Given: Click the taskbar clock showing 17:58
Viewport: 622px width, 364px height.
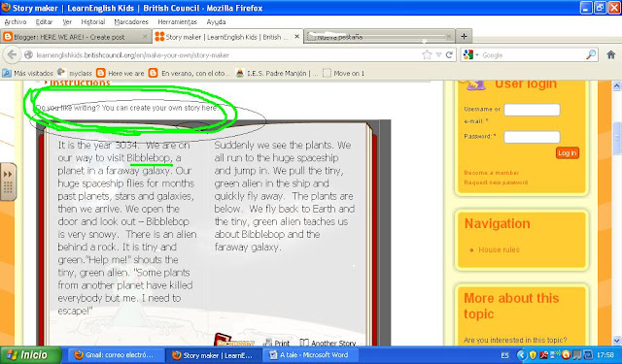Looking at the screenshot, I should click(x=605, y=355).
